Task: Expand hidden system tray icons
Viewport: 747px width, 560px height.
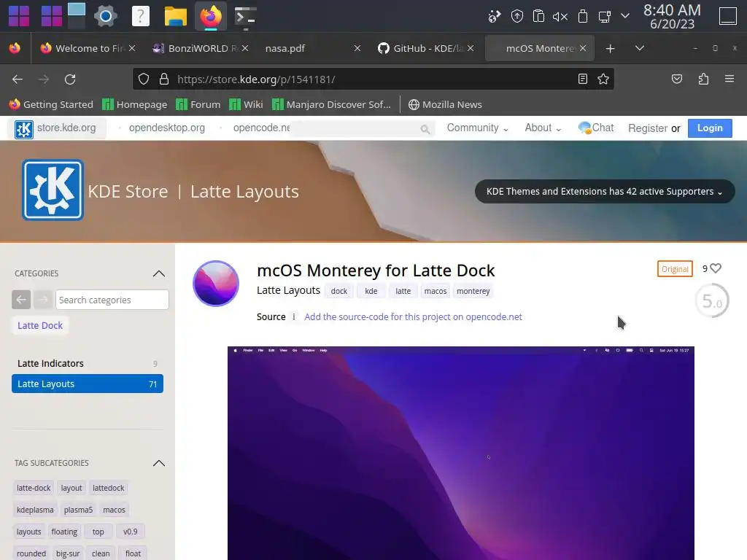Action: pos(625,16)
